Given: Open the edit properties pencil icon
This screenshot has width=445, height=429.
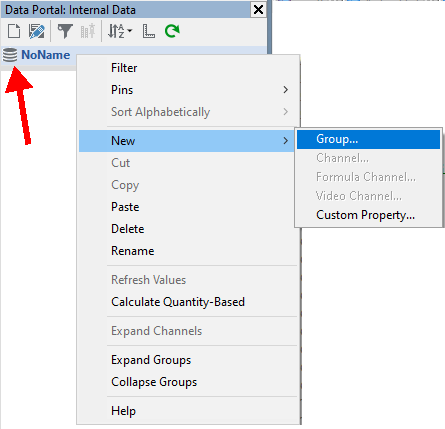Looking at the screenshot, I should pos(37,31).
